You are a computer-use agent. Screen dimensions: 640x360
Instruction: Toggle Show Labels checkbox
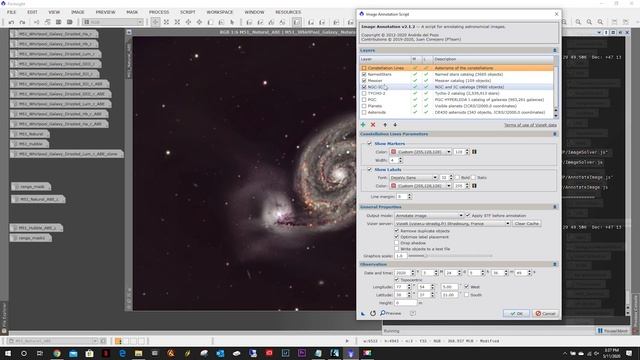tap(369, 169)
